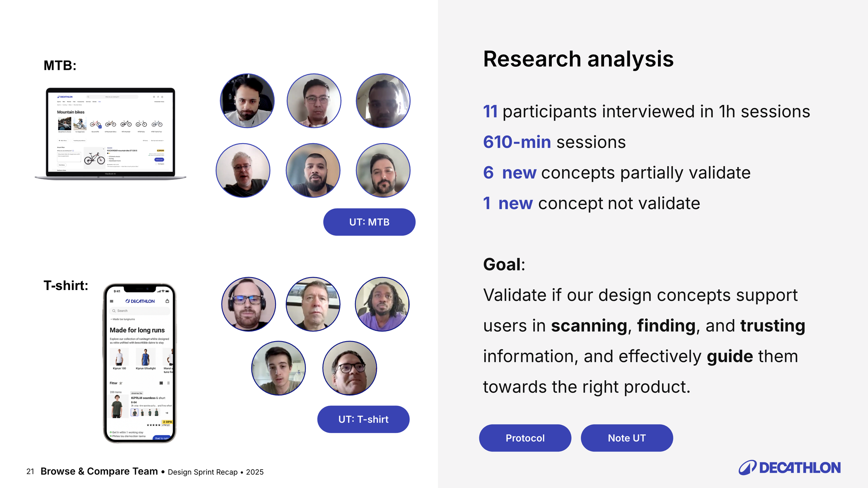Open the Note UT link button
The height and width of the screenshot is (488, 868).
(627, 438)
